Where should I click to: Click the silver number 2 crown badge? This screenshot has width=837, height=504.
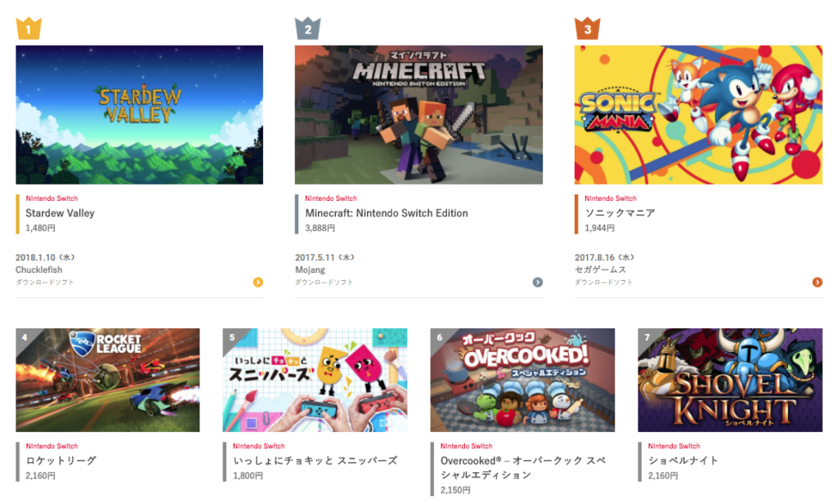point(308,29)
